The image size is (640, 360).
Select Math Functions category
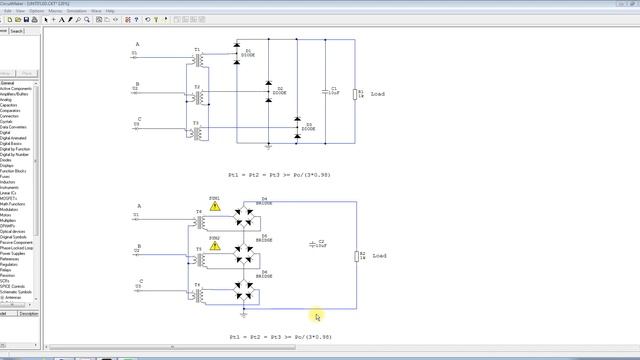tap(13, 204)
